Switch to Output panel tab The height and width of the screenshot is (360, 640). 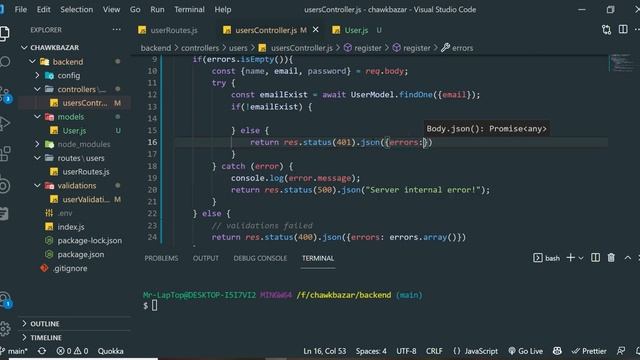tap(206, 258)
